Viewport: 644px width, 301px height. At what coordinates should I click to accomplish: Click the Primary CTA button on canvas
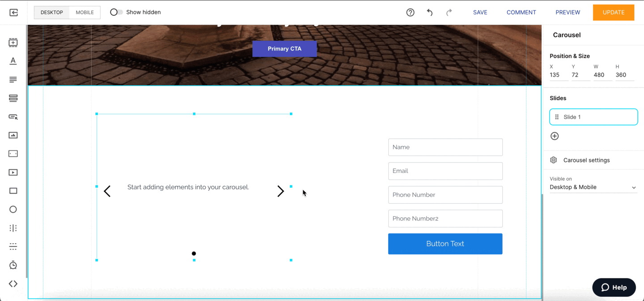coord(284,49)
